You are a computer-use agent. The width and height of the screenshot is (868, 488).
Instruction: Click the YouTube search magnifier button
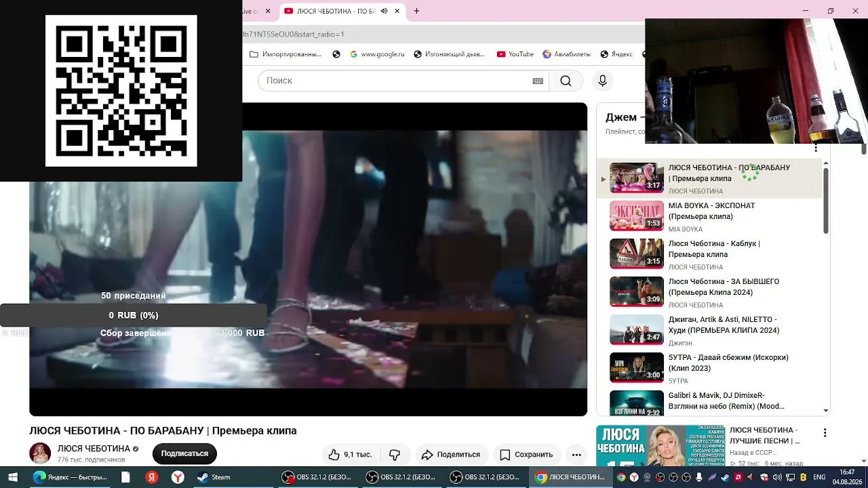coord(566,81)
